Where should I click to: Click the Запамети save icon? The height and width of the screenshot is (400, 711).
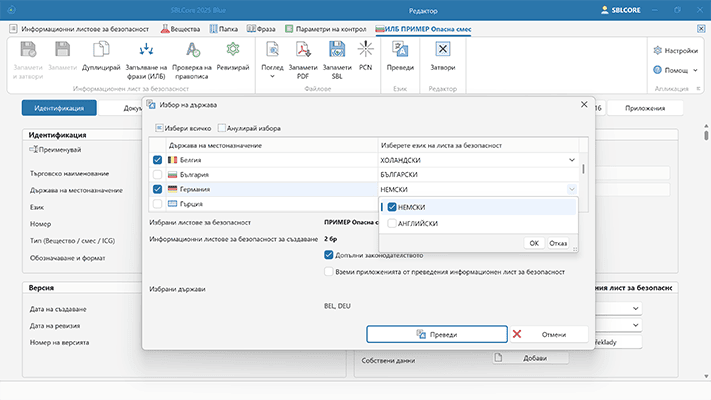[62, 49]
